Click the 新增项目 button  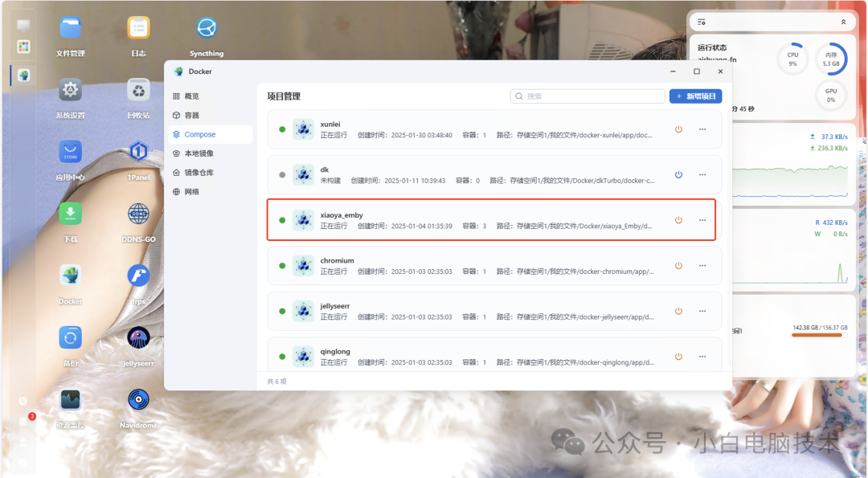pos(696,96)
